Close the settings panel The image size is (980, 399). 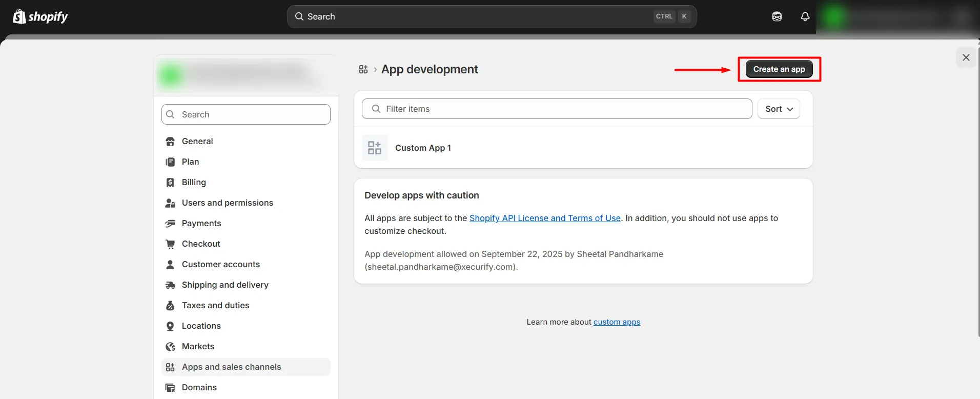966,57
